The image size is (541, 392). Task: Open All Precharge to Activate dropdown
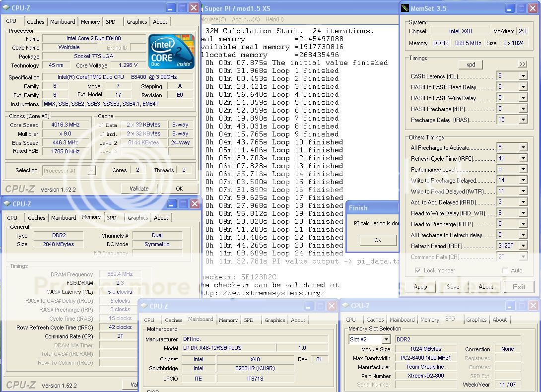523,147
